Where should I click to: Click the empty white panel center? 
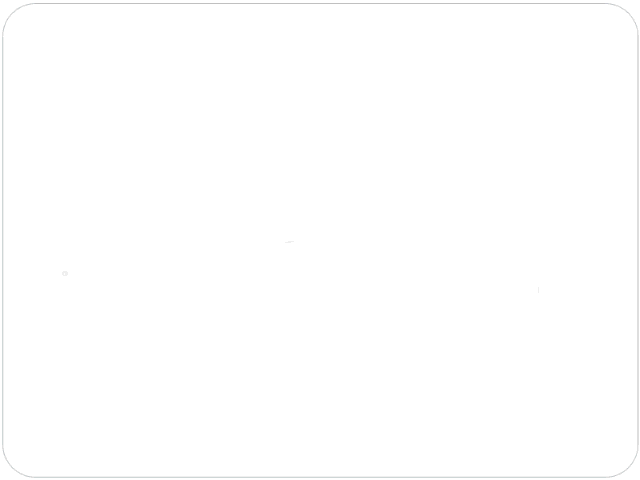click(x=320, y=240)
